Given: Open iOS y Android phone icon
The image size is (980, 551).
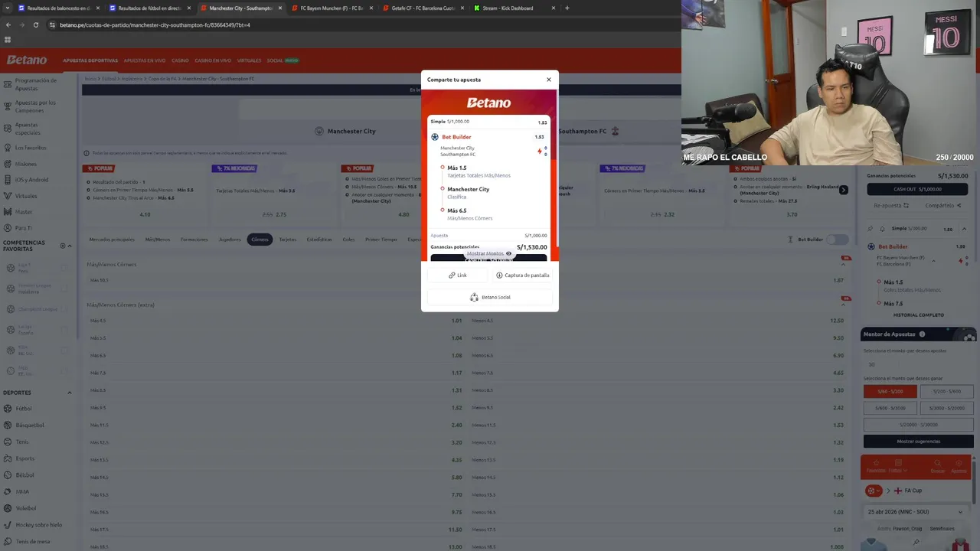Looking at the screenshot, I should tap(8, 180).
